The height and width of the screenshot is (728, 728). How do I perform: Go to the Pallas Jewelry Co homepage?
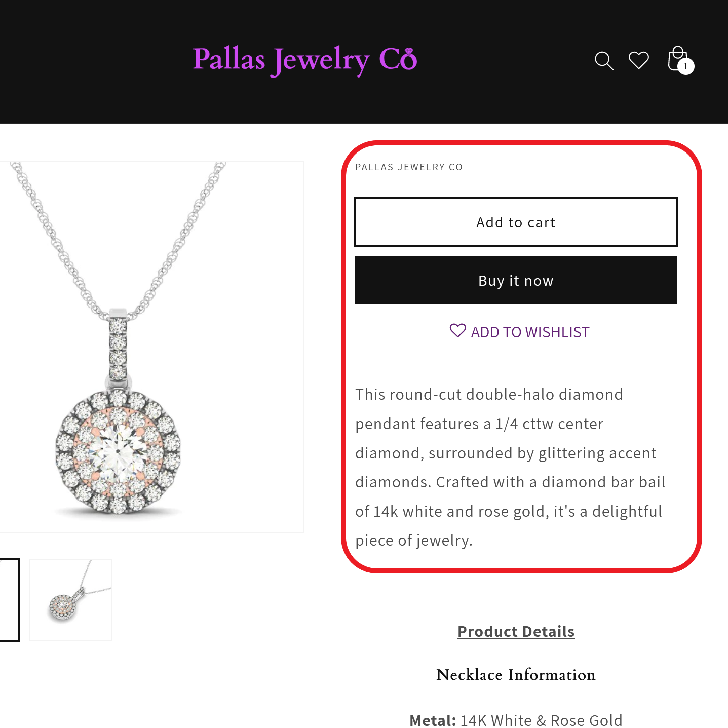click(x=304, y=59)
